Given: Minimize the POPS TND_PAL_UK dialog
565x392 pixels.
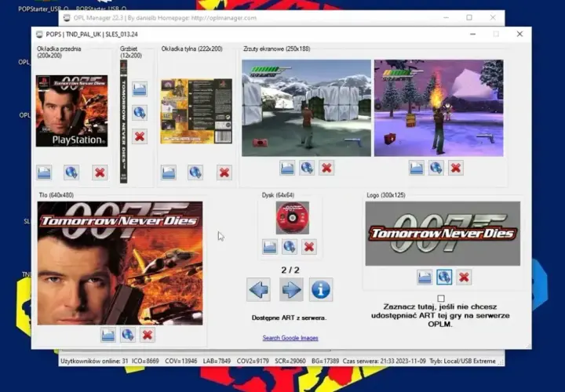Looking at the screenshot, I should click(x=472, y=34).
